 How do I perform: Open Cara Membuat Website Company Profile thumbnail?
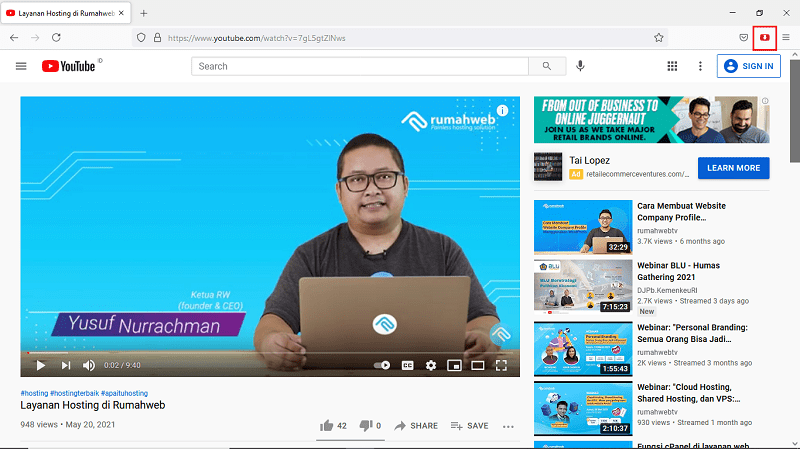point(583,227)
